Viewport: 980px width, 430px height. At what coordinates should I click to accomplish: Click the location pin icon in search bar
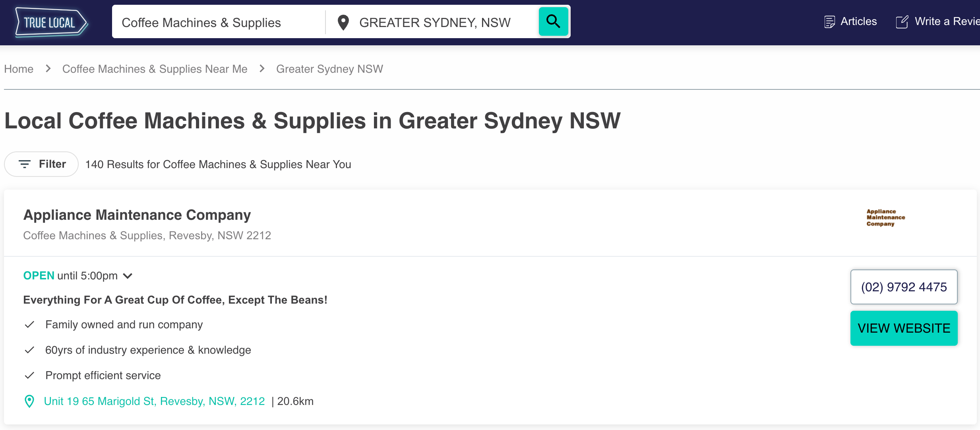[343, 23]
